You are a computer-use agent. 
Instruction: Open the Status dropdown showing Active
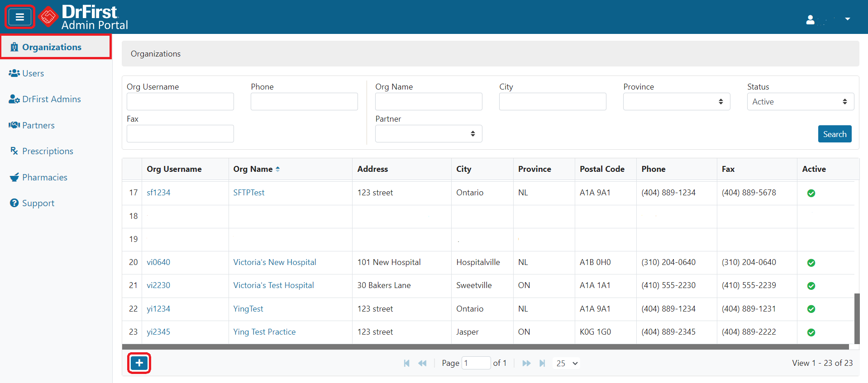800,102
